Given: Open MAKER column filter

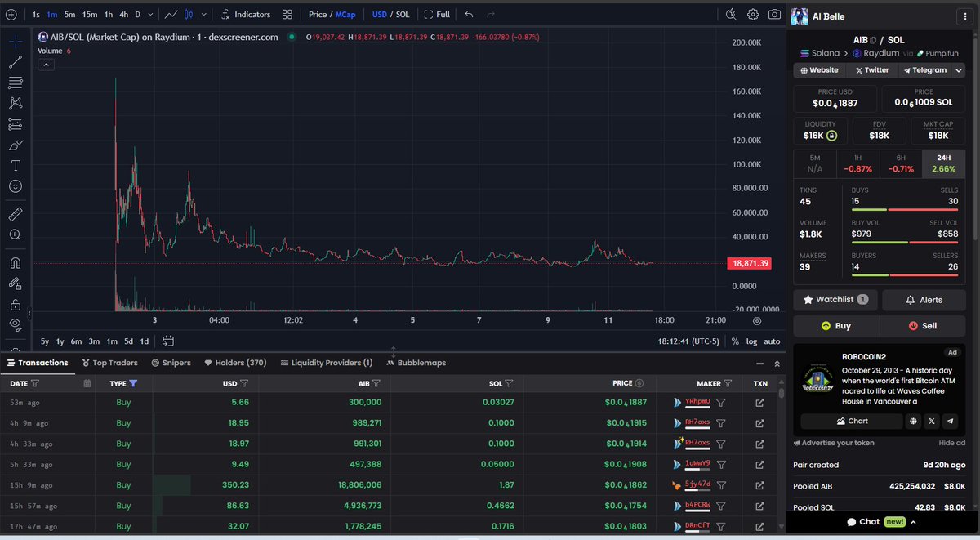Looking at the screenshot, I should [728, 383].
